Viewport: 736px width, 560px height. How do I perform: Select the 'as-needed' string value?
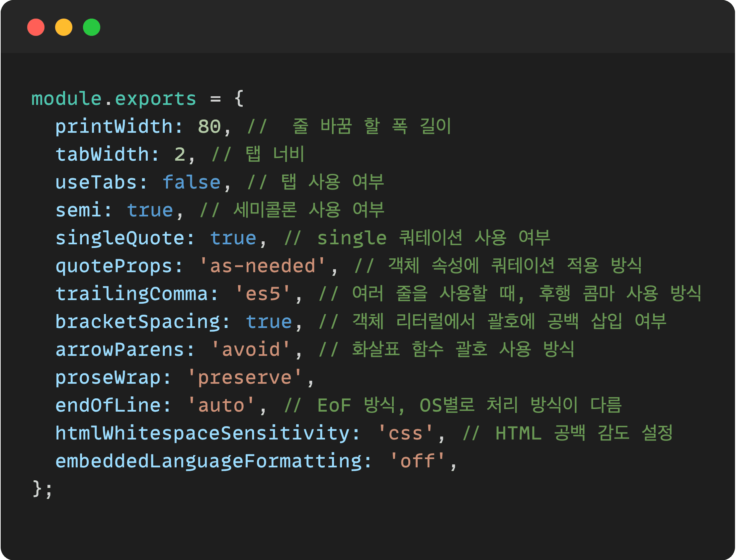tap(262, 266)
